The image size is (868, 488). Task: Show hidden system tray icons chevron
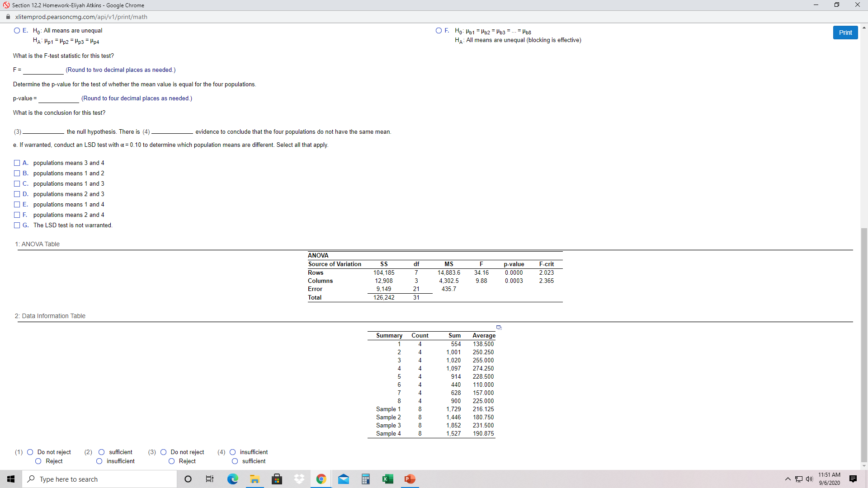(x=788, y=479)
